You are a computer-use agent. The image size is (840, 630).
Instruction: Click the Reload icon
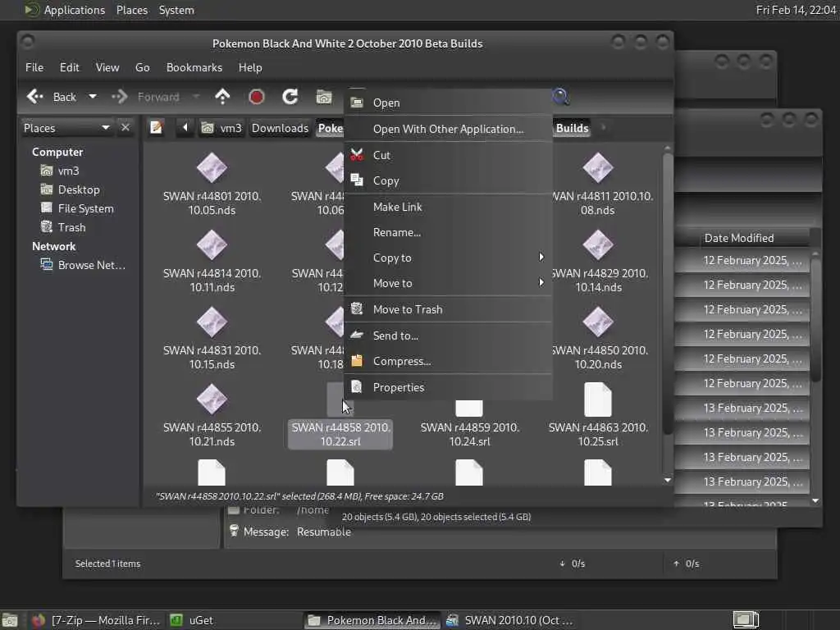coord(290,97)
